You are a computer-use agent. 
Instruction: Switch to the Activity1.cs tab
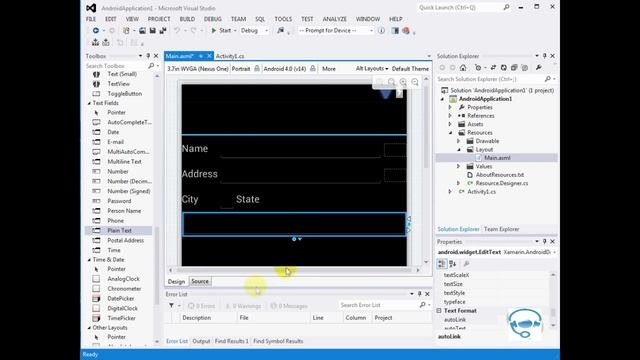pyautogui.click(x=230, y=56)
